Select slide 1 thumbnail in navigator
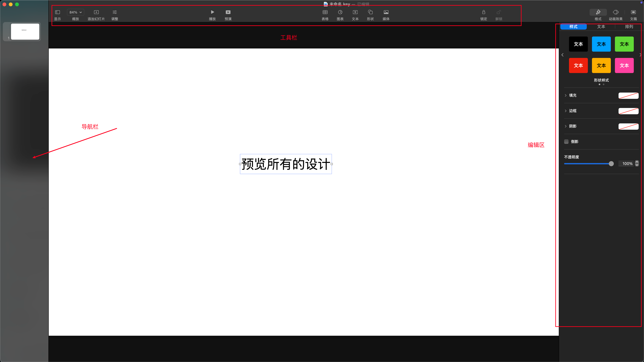644x362 pixels. point(25,31)
